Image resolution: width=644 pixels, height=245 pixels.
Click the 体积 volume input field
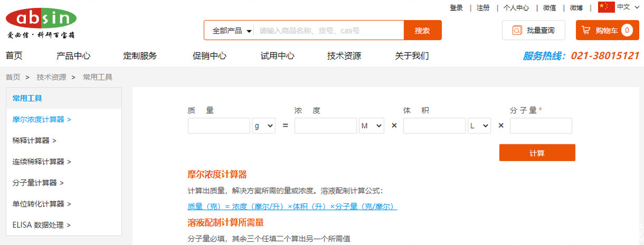point(434,126)
